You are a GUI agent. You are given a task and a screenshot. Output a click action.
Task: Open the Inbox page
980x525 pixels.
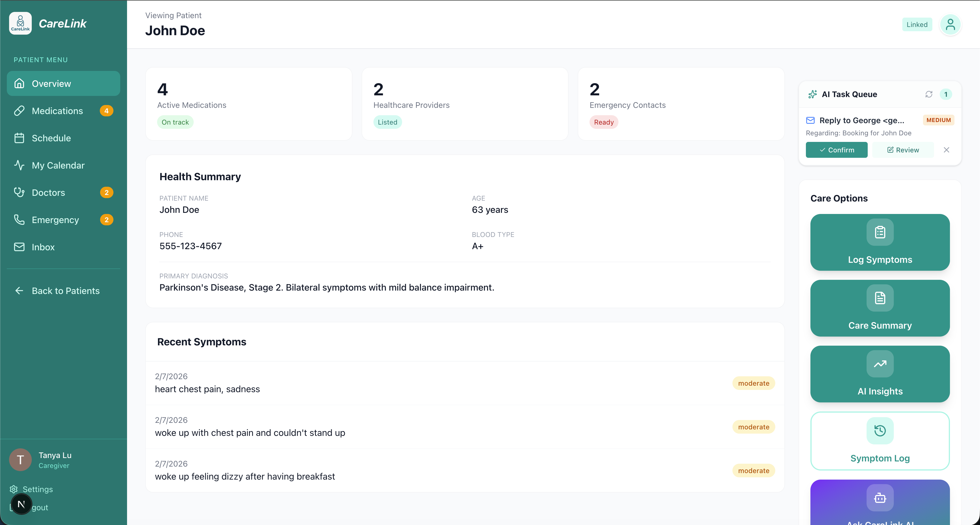coord(43,247)
